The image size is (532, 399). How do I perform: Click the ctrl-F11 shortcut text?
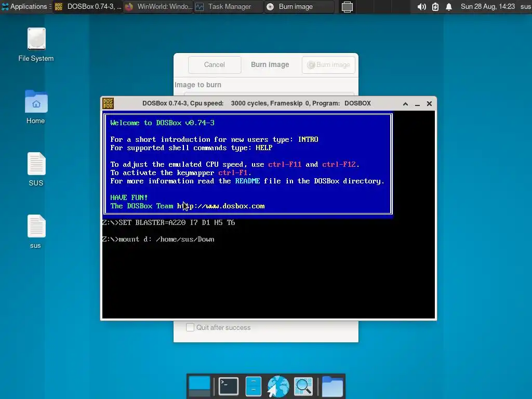pos(285,164)
